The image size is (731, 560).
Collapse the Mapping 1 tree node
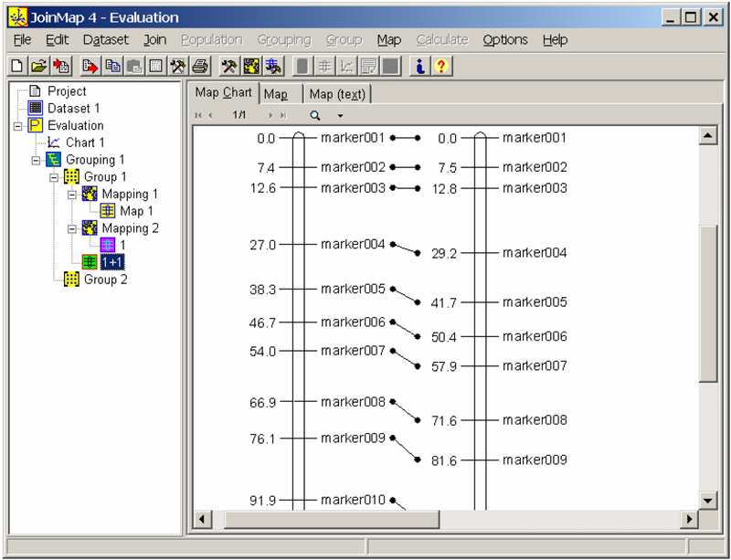tap(72, 195)
